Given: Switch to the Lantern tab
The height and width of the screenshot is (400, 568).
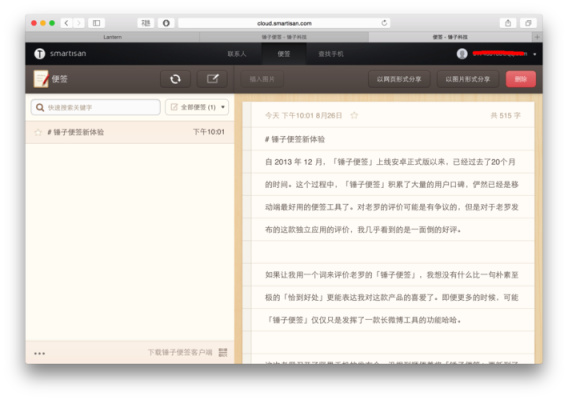Looking at the screenshot, I should click(x=112, y=37).
